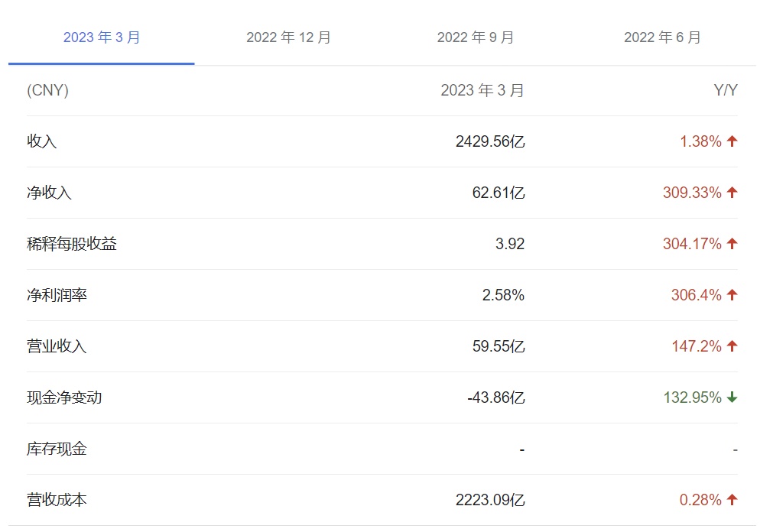Open the 2022 年 12 月 tab
This screenshot has height=532, width=760.
click(288, 37)
